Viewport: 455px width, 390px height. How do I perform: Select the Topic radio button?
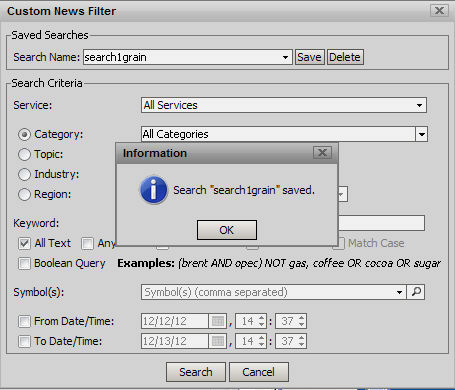[24, 154]
